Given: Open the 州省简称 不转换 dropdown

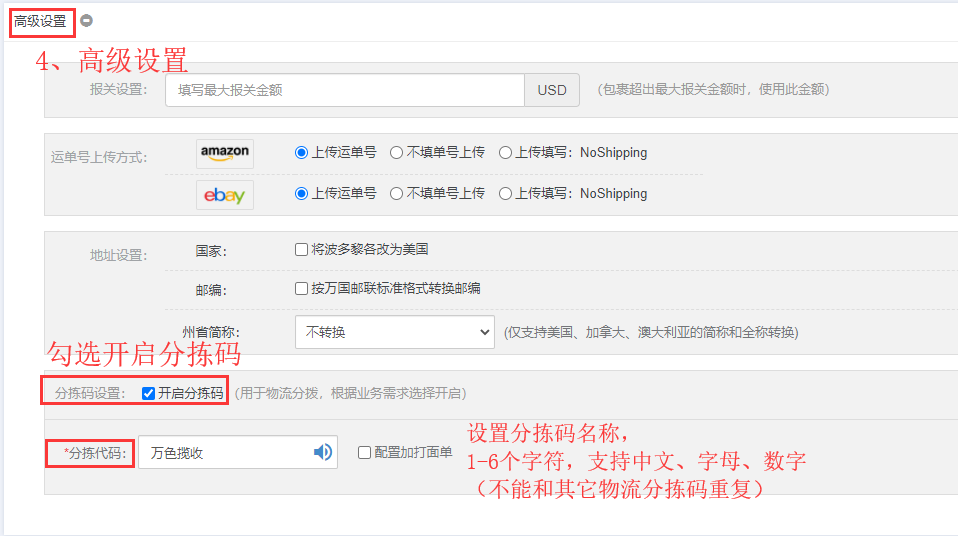Looking at the screenshot, I should coord(395,332).
